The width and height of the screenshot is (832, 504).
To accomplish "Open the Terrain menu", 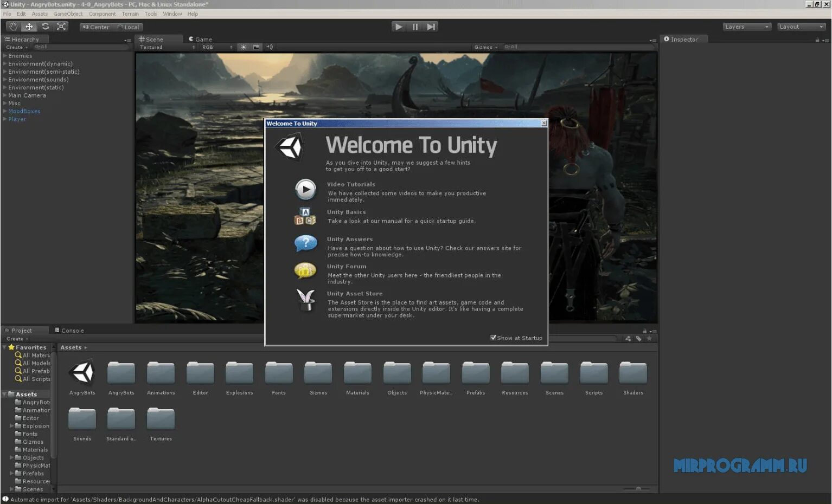I will [x=130, y=14].
